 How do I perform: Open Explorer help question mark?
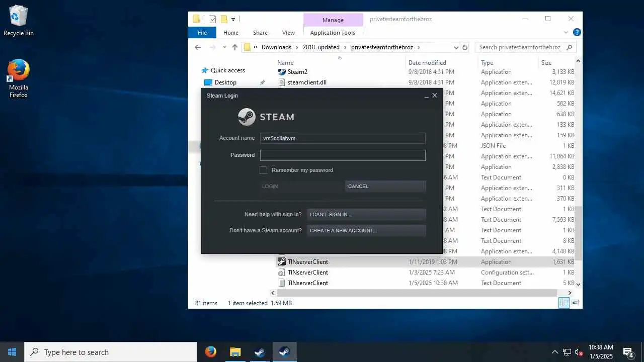tap(577, 32)
